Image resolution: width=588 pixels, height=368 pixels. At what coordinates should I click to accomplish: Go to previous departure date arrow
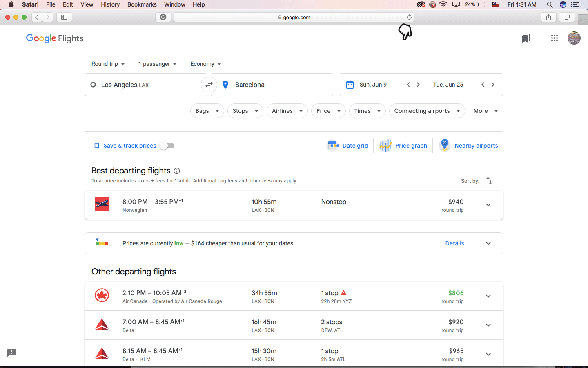pyautogui.click(x=408, y=85)
